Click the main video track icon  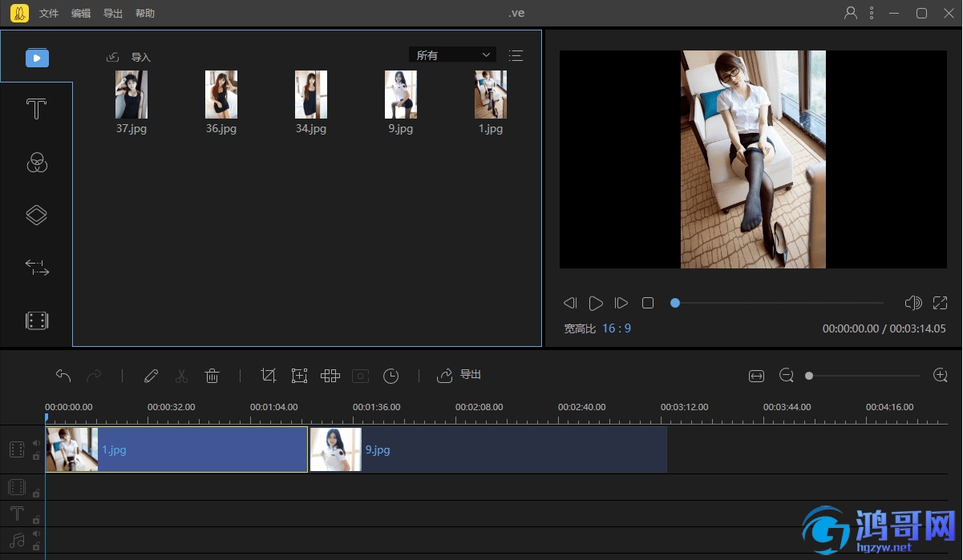click(x=17, y=449)
